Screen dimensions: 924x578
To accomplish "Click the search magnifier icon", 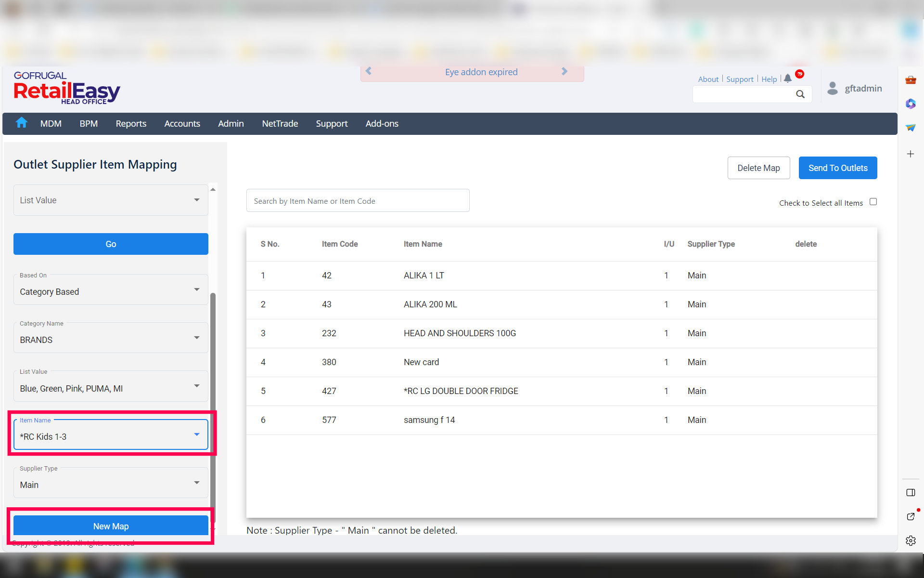I will (x=800, y=94).
